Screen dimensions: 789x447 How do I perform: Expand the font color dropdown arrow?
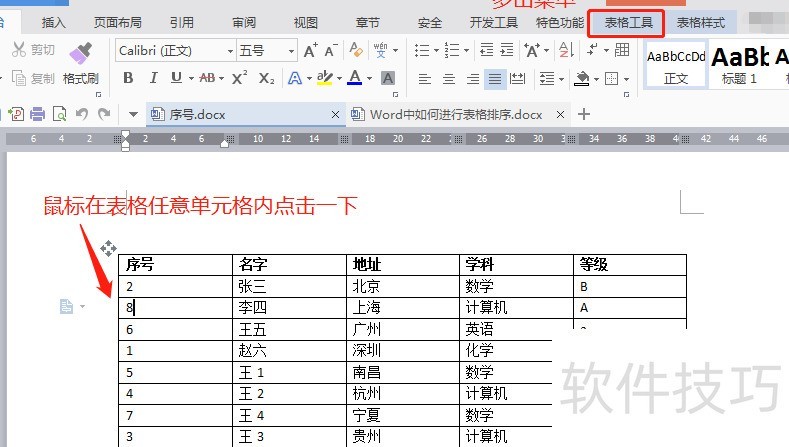click(x=369, y=79)
